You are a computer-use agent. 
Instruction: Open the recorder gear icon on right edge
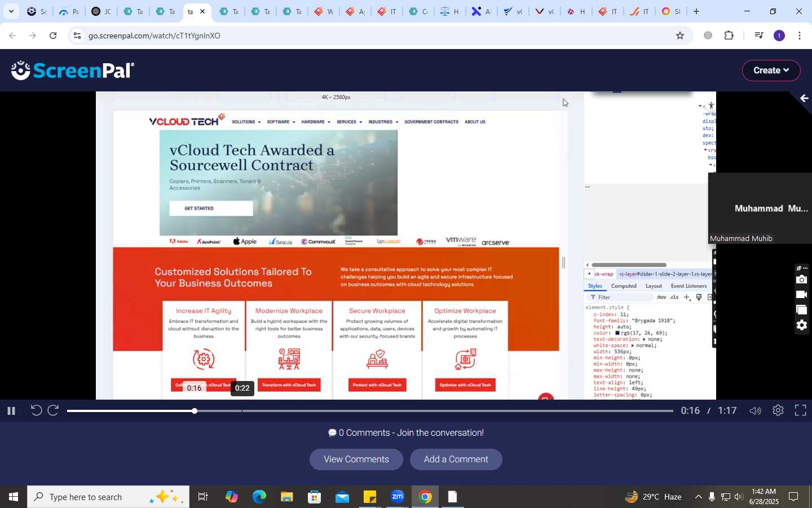pyautogui.click(x=801, y=325)
